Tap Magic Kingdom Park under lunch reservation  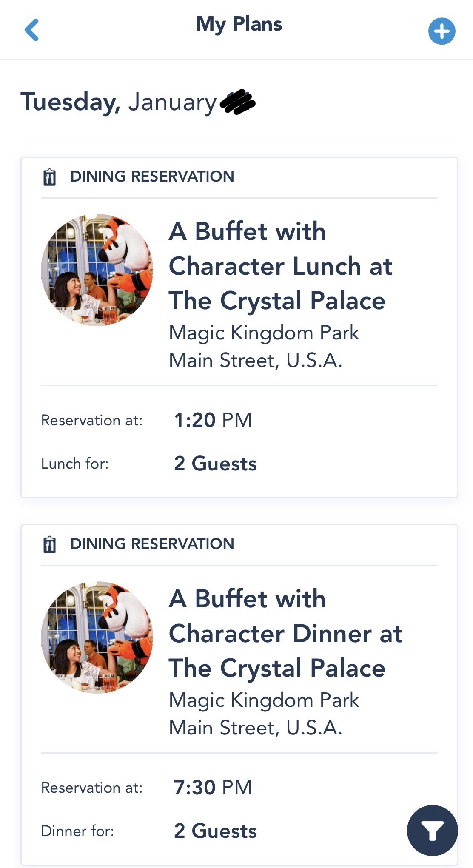click(264, 333)
